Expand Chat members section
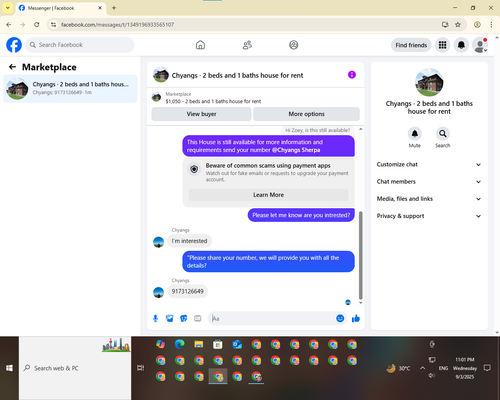The image size is (500, 400). coord(429,182)
